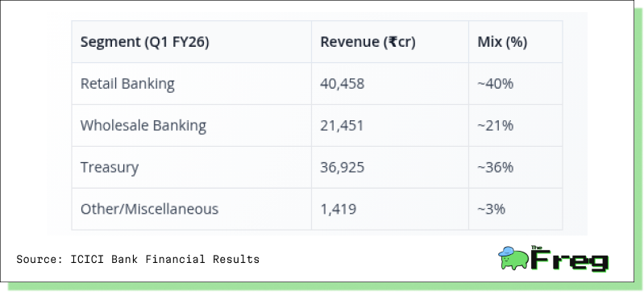Select the Revenue (₹cr) column header
The image size is (644, 292).
[x=368, y=42]
